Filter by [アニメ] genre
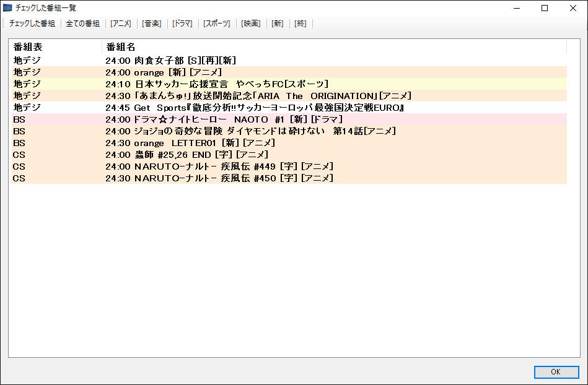Viewport: 588px width, 385px height. (121, 24)
